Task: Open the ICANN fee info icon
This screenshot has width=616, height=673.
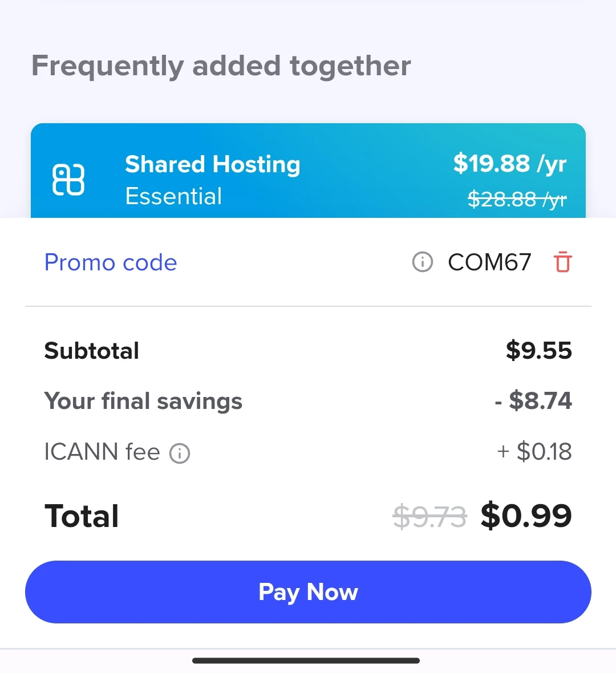Action: click(180, 453)
